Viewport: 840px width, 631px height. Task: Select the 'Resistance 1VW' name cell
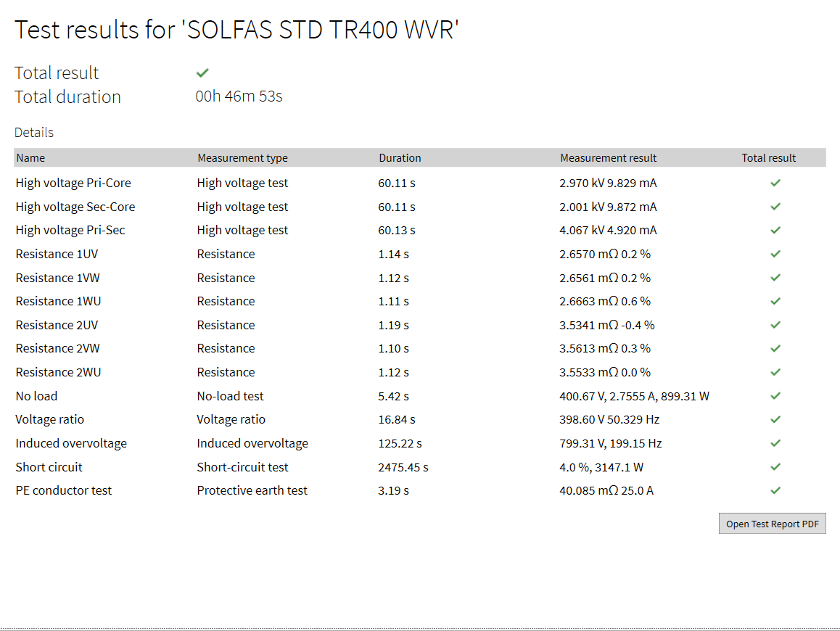[x=58, y=278]
